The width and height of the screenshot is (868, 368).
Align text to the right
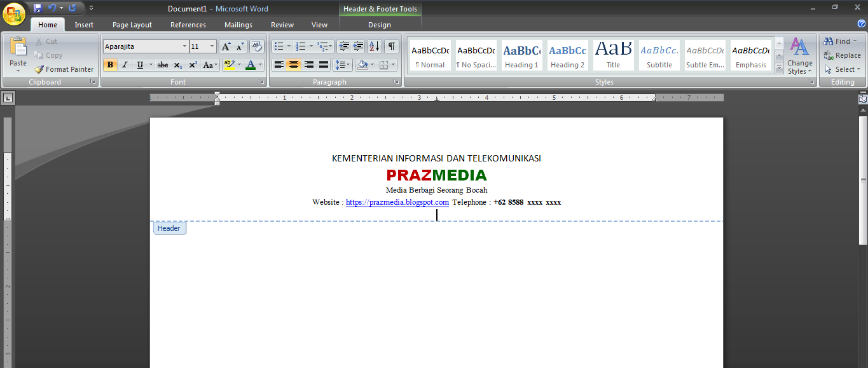click(x=309, y=65)
